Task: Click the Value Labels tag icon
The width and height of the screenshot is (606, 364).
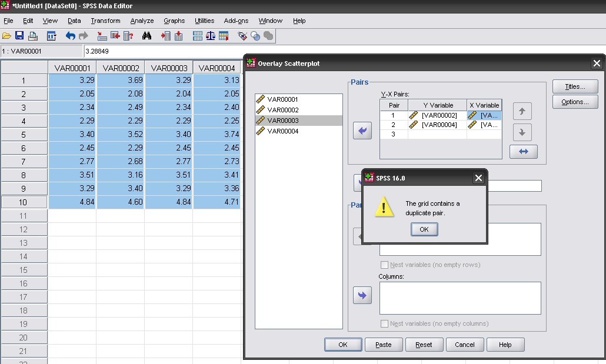Action: coord(242,36)
